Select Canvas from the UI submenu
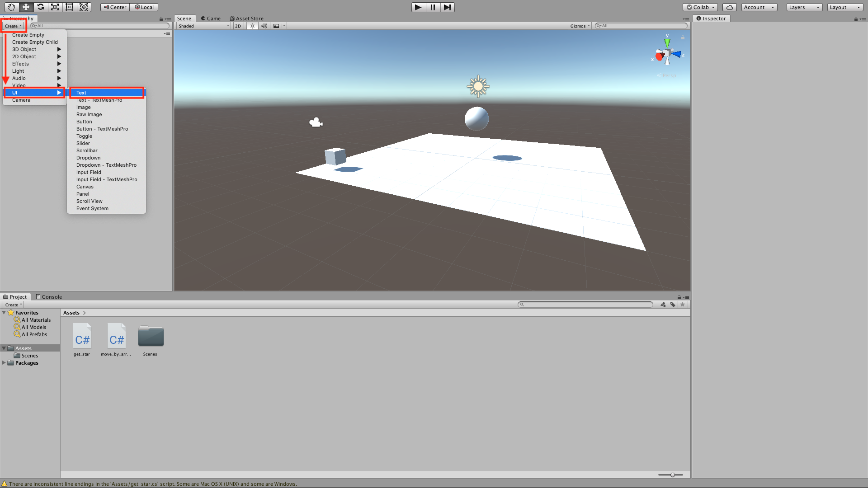Image resolution: width=868 pixels, height=488 pixels. point(85,186)
